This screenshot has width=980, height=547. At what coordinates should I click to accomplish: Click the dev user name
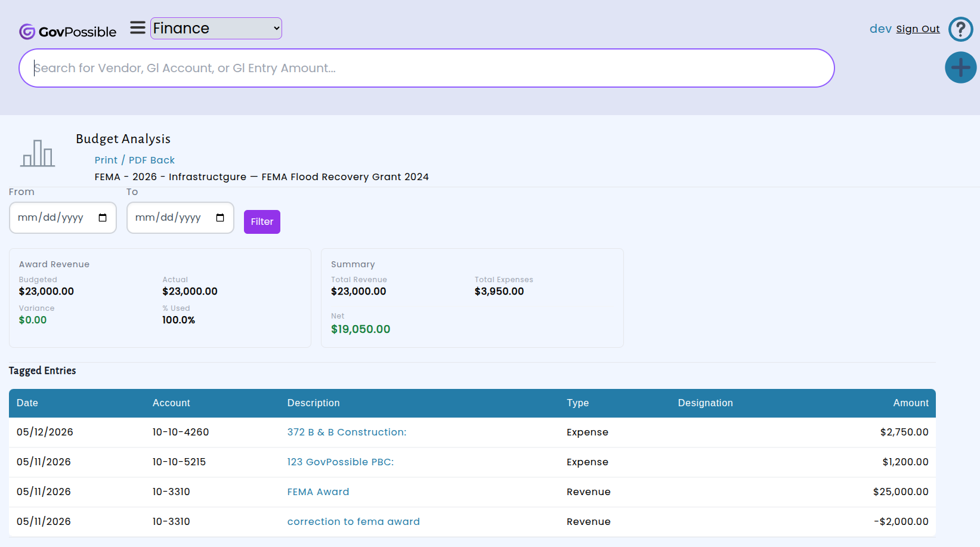[x=880, y=29]
